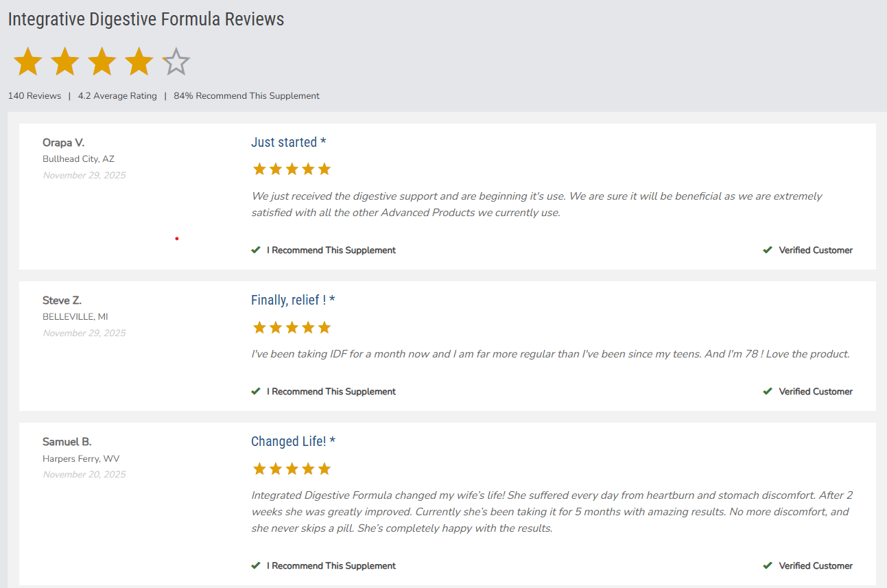This screenshot has height=588, width=887.
Task: Click the star rating under 'Just started'
Action: (x=292, y=169)
